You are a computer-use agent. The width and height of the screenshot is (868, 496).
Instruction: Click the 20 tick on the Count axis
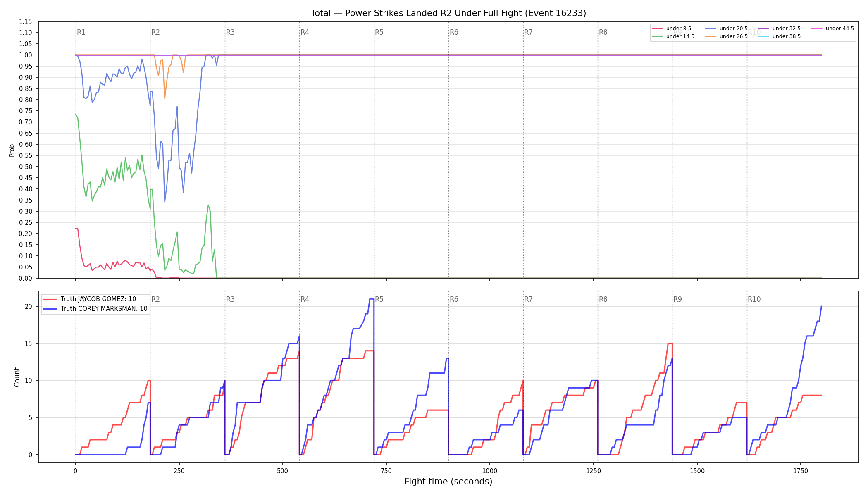click(29, 306)
